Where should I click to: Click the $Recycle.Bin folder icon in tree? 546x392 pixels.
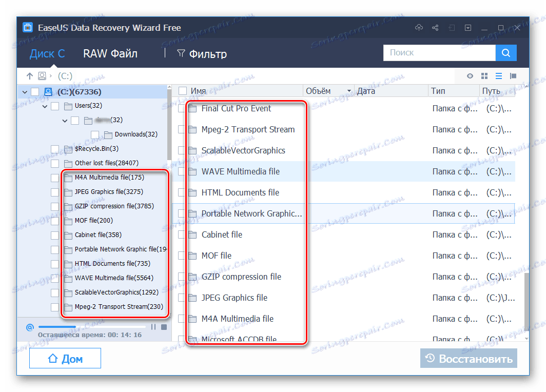pyautogui.click(x=68, y=149)
